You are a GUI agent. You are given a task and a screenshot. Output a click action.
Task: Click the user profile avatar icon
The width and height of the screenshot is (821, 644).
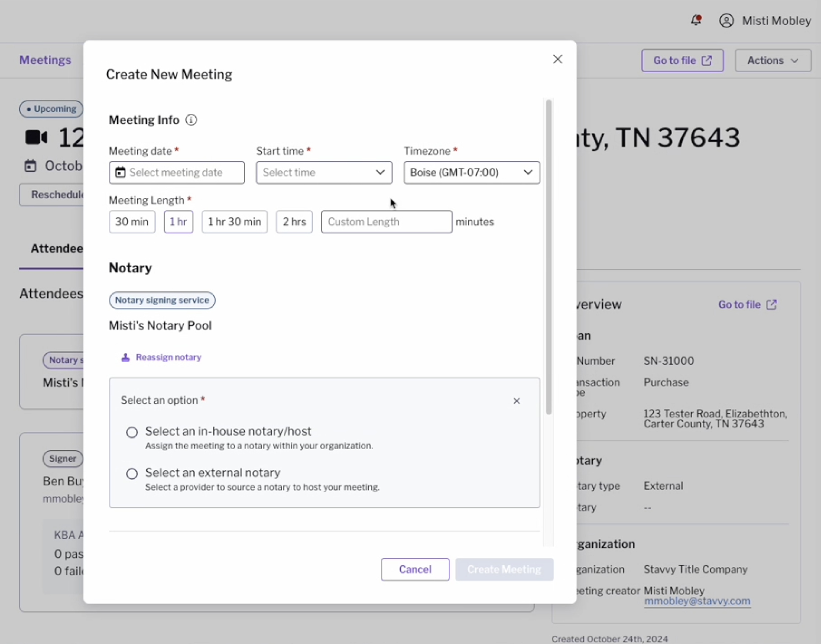[x=726, y=21]
